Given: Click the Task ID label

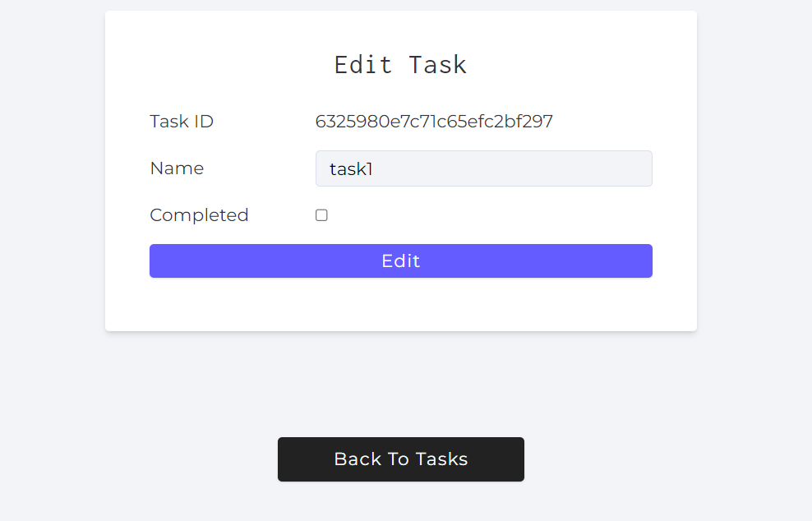Looking at the screenshot, I should [181, 121].
